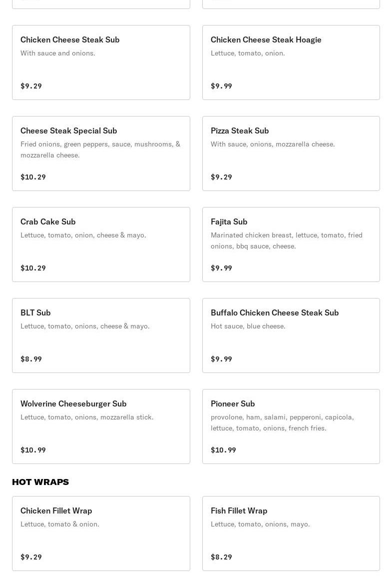Click the Pioneer Sub ingredients description
Image resolution: width=392 pixels, height=579 pixels.
click(282, 422)
